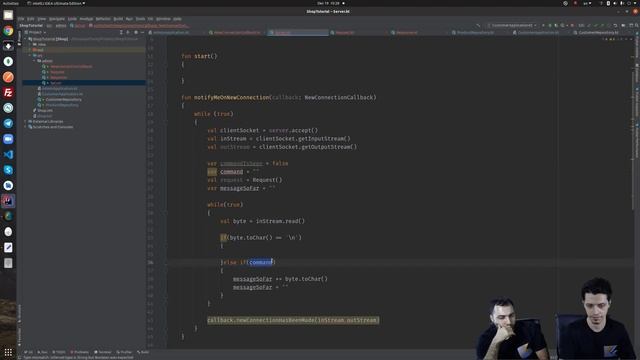Open Visual Studio Code from the dock

click(x=8, y=154)
